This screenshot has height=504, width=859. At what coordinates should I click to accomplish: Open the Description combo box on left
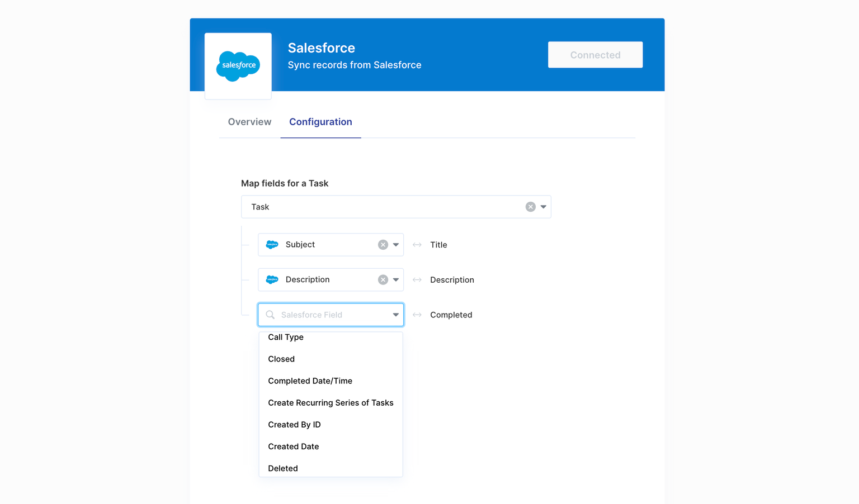click(x=331, y=280)
